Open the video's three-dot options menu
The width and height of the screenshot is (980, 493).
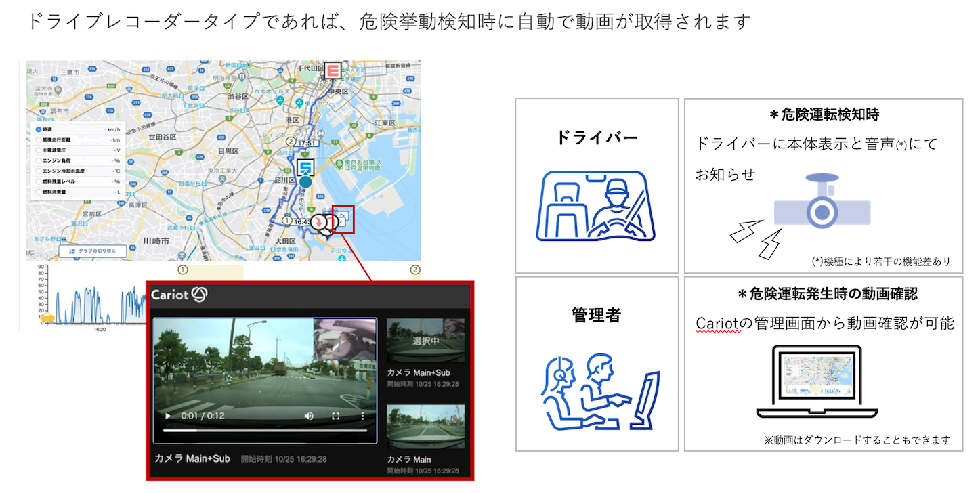click(362, 416)
